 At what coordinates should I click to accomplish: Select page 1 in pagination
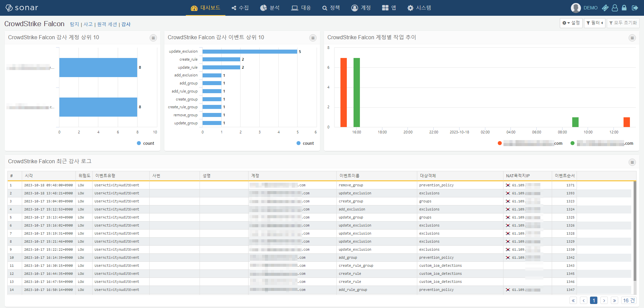[x=594, y=301]
